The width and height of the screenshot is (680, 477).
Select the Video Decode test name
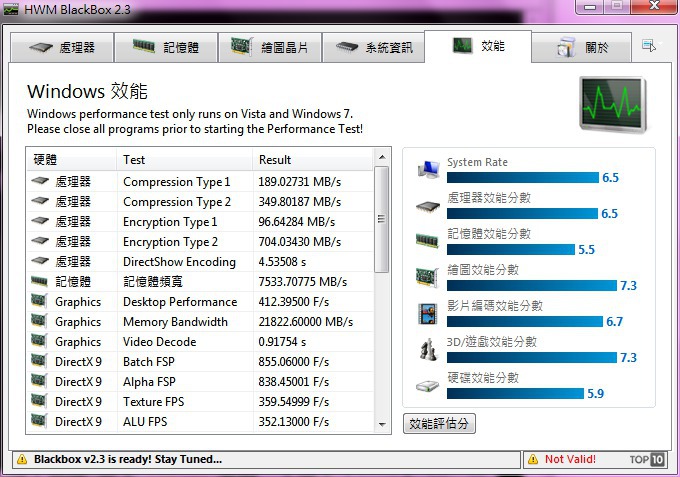pos(160,341)
